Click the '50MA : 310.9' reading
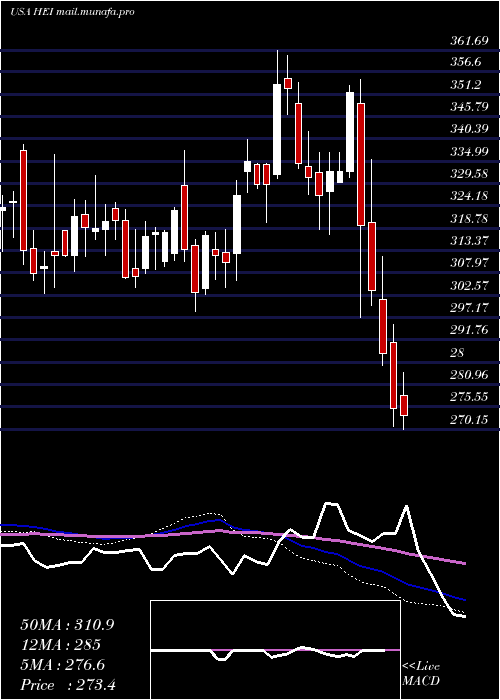The image size is (500, 700). click(67, 625)
